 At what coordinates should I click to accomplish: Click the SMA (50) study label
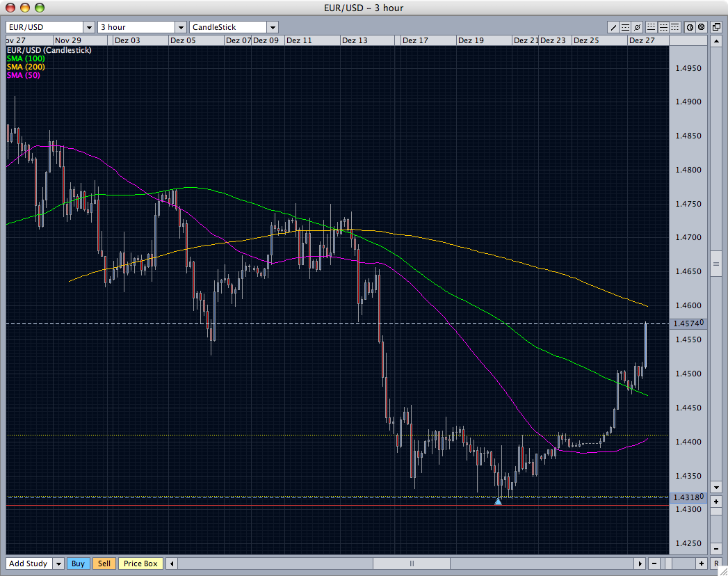click(22, 75)
